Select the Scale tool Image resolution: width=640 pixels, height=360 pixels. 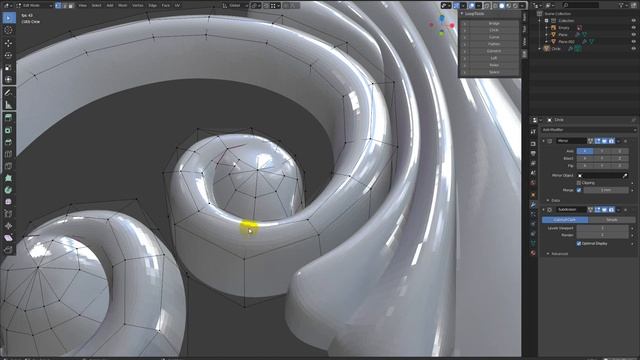click(x=9, y=67)
